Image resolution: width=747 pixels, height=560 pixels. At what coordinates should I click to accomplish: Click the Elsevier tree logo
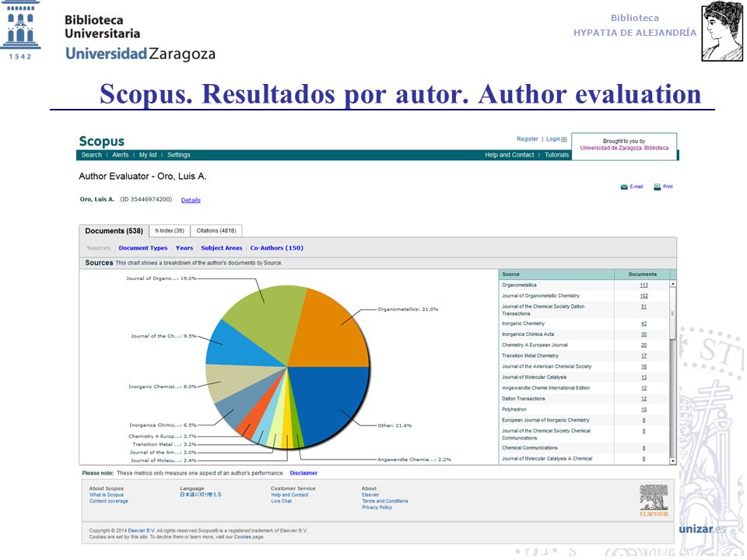point(654,500)
